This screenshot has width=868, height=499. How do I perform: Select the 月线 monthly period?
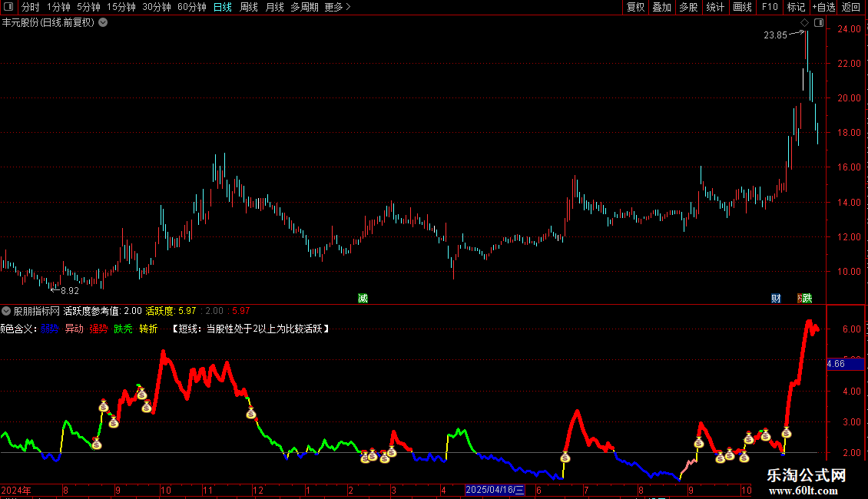[x=274, y=7]
